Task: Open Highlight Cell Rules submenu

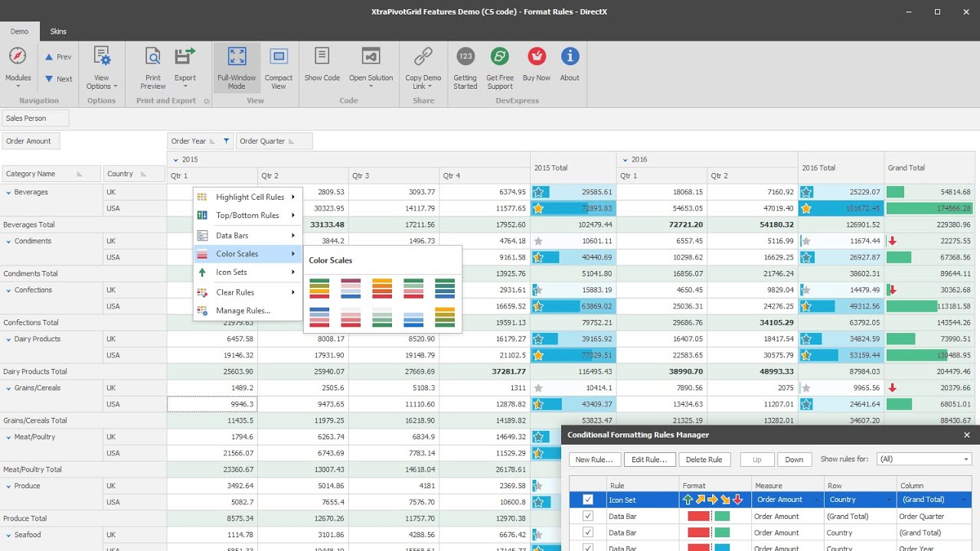Action: (x=247, y=197)
